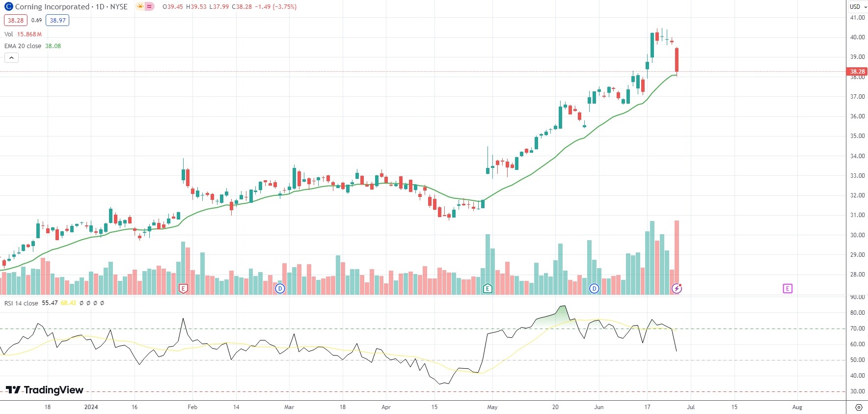Select the Vol indicator legend
The width and height of the screenshot is (868, 414).
(x=9, y=34)
